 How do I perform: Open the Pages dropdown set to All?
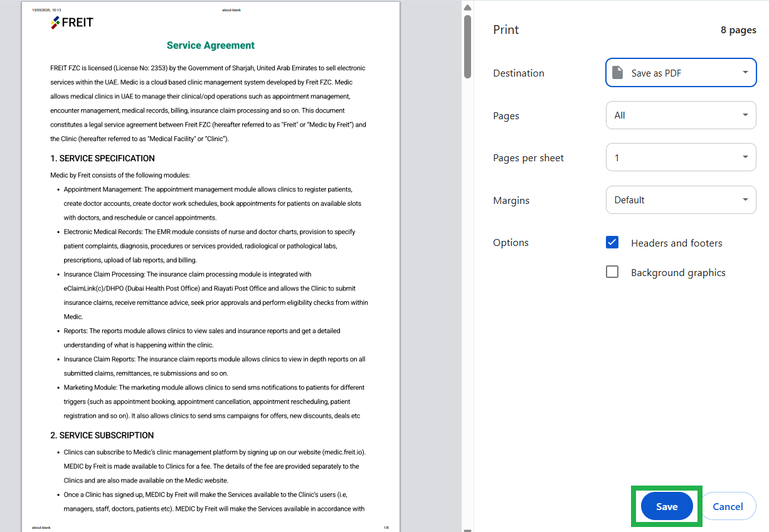pos(681,115)
